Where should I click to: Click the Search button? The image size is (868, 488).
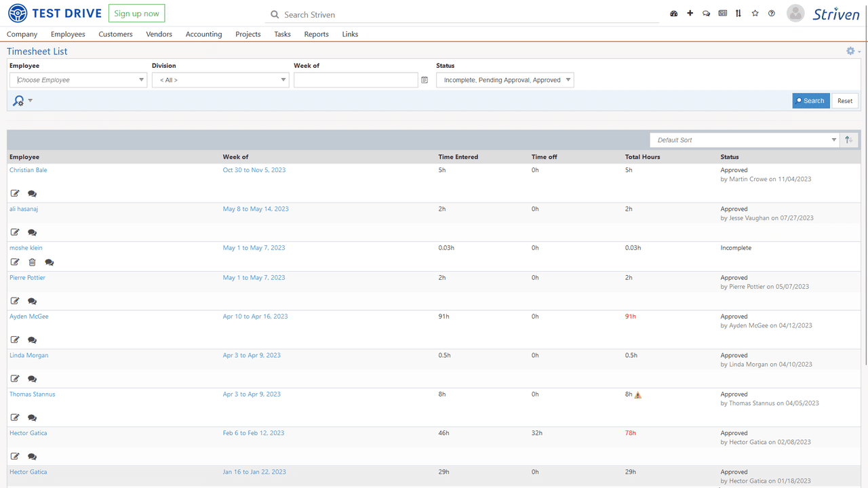pos(810,100)
